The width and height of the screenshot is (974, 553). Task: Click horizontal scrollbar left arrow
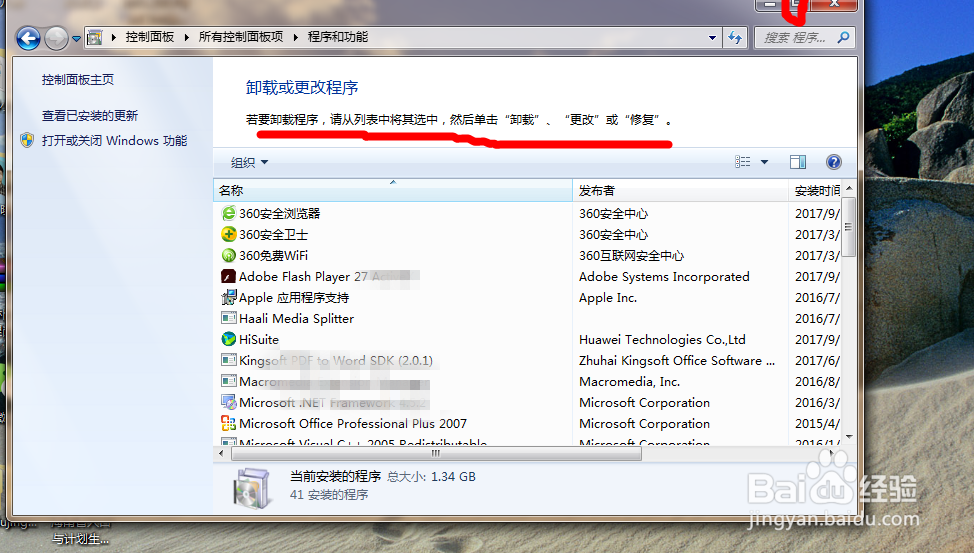pos(221,454)
